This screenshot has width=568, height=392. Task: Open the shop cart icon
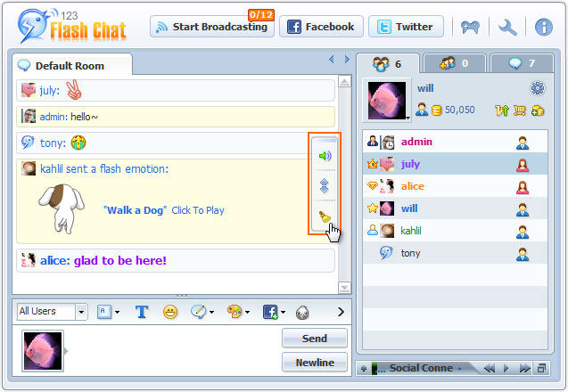519,110
